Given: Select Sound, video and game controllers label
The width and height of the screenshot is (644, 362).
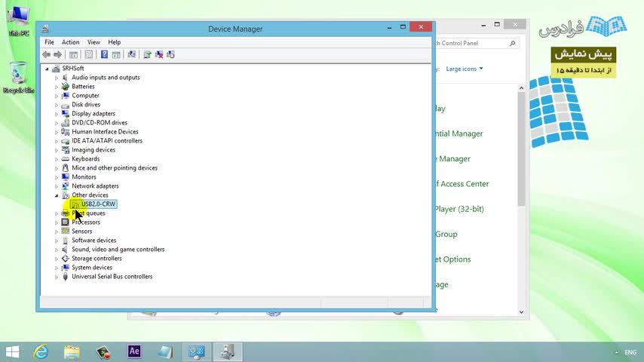Looking at the screenshot, I should (x=118, y=250).
